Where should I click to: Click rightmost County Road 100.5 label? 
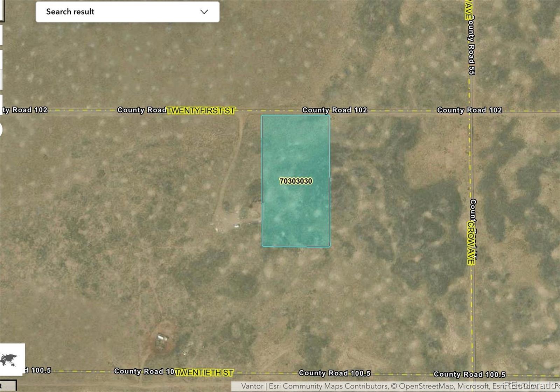[x=469, y=375]
